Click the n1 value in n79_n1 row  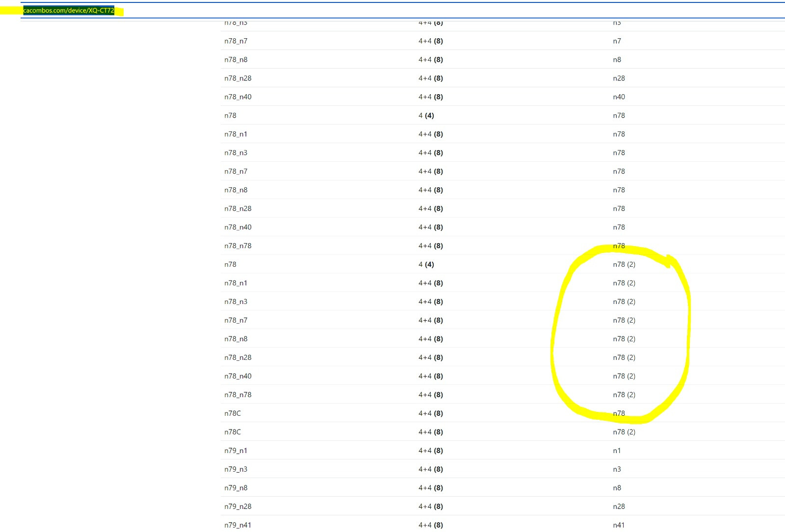(617, 451)
